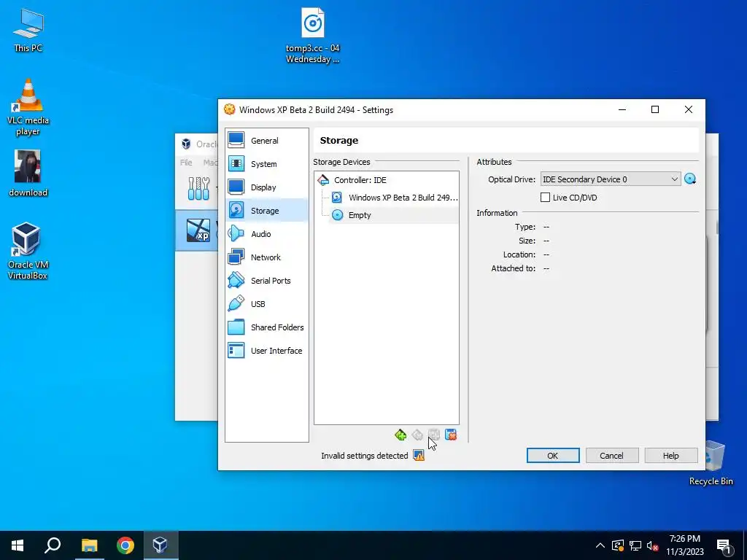Switch to Display settings category
This screenshot has height=560, width=747.
coord(266,187)
